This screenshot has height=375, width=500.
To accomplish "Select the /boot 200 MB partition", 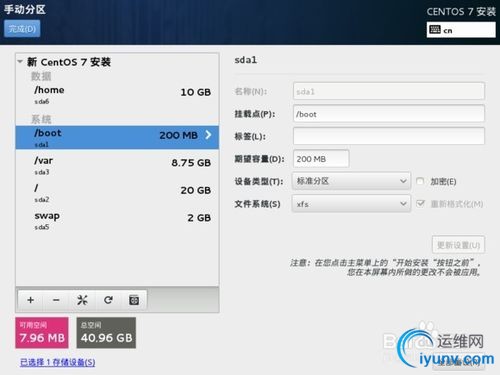I will coord(117,137).
